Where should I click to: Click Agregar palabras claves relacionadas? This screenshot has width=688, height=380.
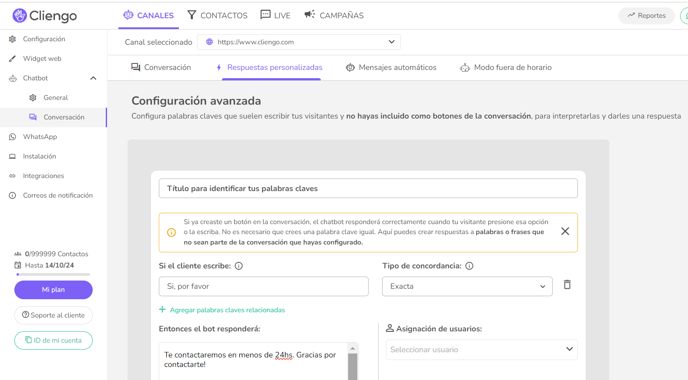[222, 310]
